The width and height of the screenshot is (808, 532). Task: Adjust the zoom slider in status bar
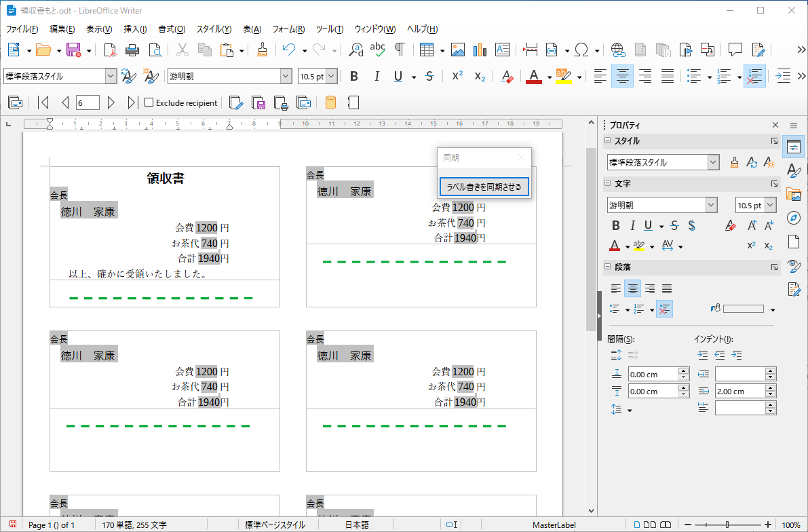[727, 525]
